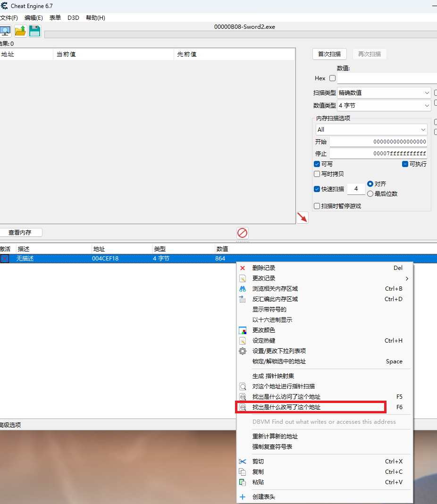Toggle the 快速扫描 checkbox

point(317,189)
